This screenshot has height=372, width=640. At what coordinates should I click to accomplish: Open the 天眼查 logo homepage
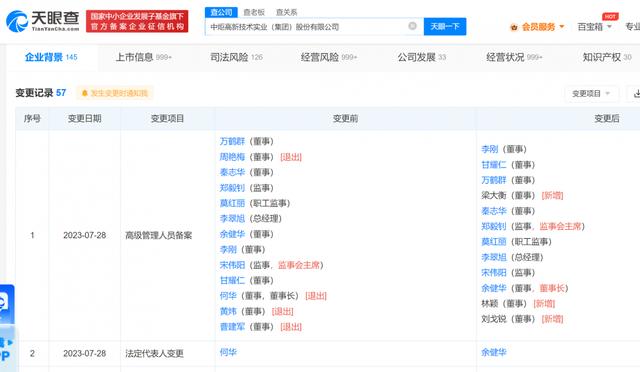pos(43,21)
